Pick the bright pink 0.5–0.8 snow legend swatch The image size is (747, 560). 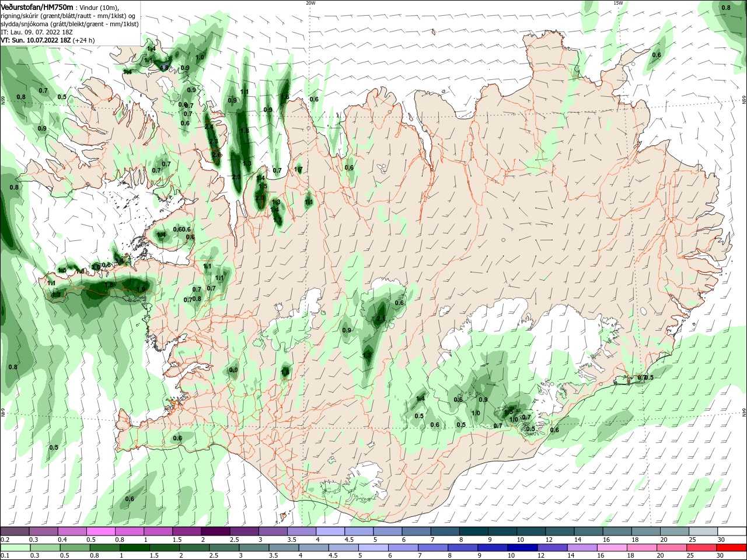click(101, 531)
